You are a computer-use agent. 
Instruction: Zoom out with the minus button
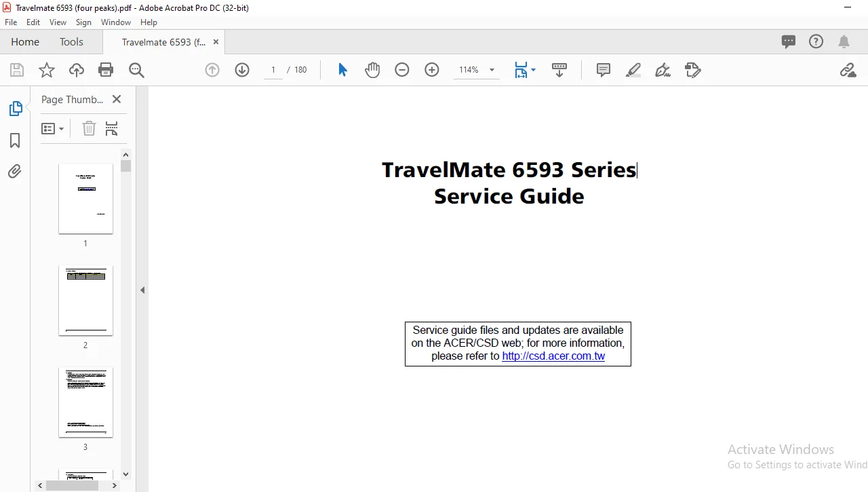tap(402, 70)
